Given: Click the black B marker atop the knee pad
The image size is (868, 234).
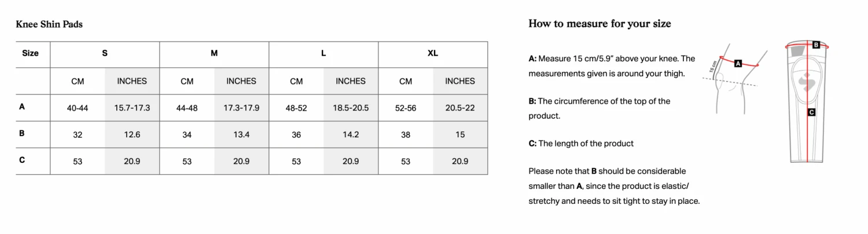Looking at the screenshot, I should pos(816,45).
